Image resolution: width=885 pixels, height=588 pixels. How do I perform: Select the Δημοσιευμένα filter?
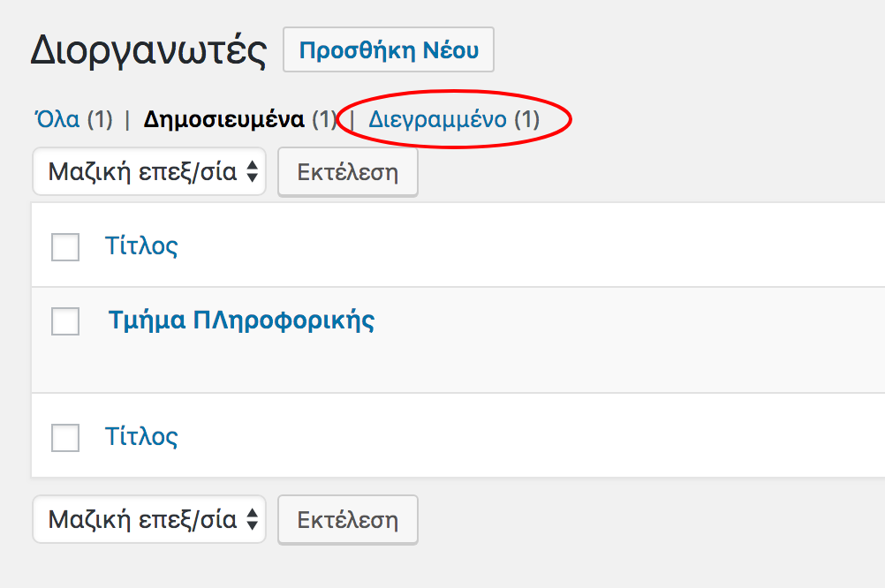pos(223,119)
